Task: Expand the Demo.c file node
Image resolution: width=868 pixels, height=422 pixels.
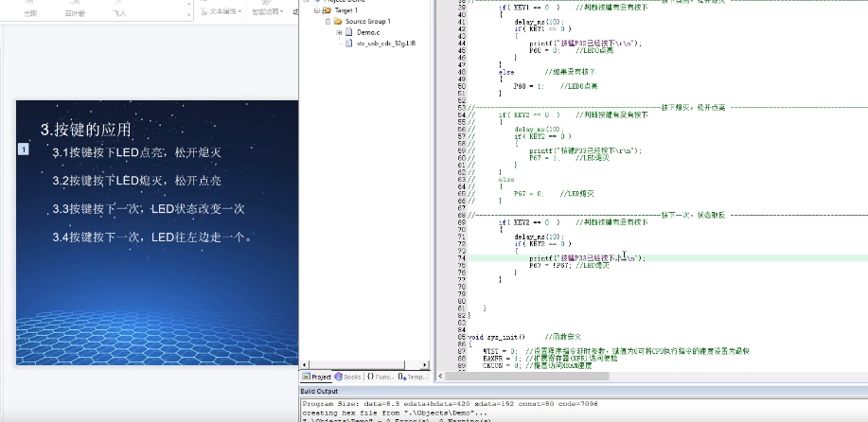Action: [339, 32]
